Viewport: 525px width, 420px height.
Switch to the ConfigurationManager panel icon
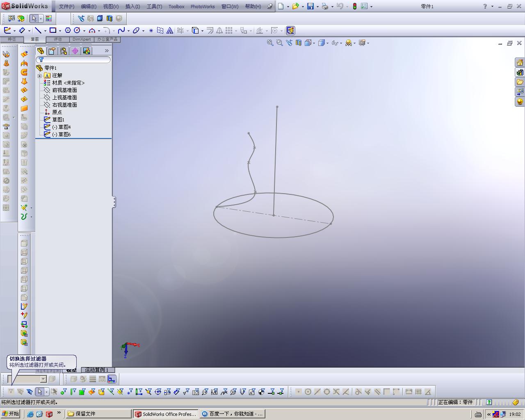(63, 51)
